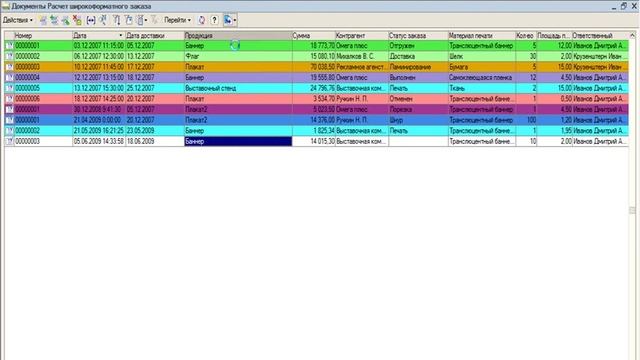Select the status cell 'Выполнен'

[418, 78]
